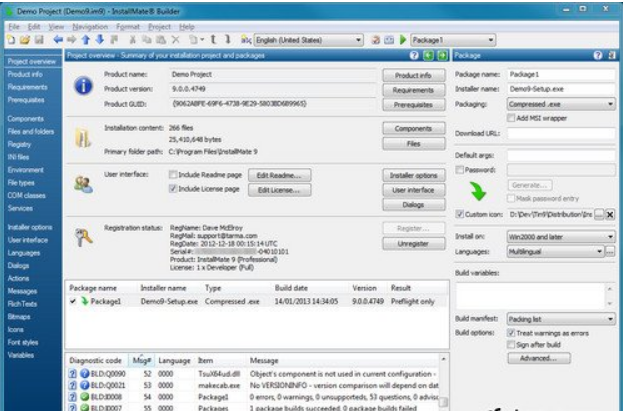Image resolution: width=623 pixels, height=411 pixels.
Task: Open Install on Win2000 and later dropdown
Action: 561,237
